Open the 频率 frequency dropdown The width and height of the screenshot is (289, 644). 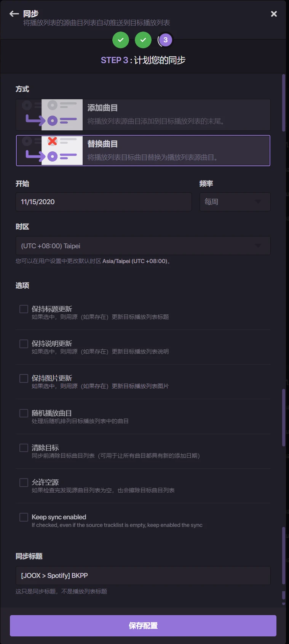[235, 202]
